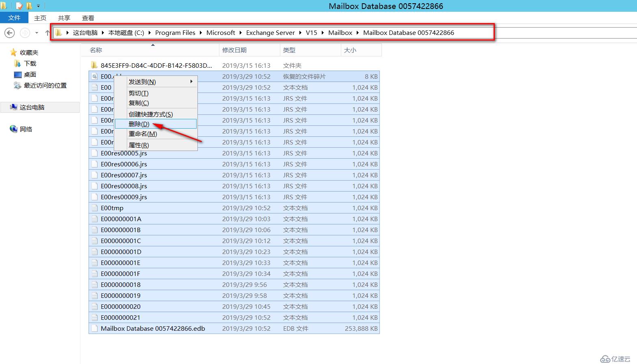The height and width of the screenshot is (364, 637).
Task: Open 桌面 in navigation pane
Action: coord(30,74)
